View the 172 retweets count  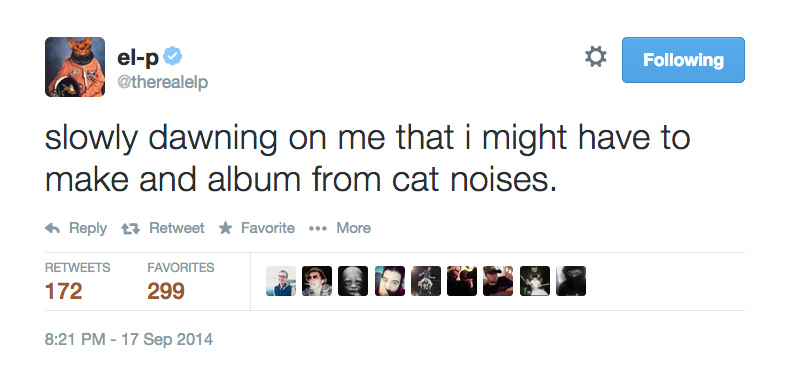64,291
